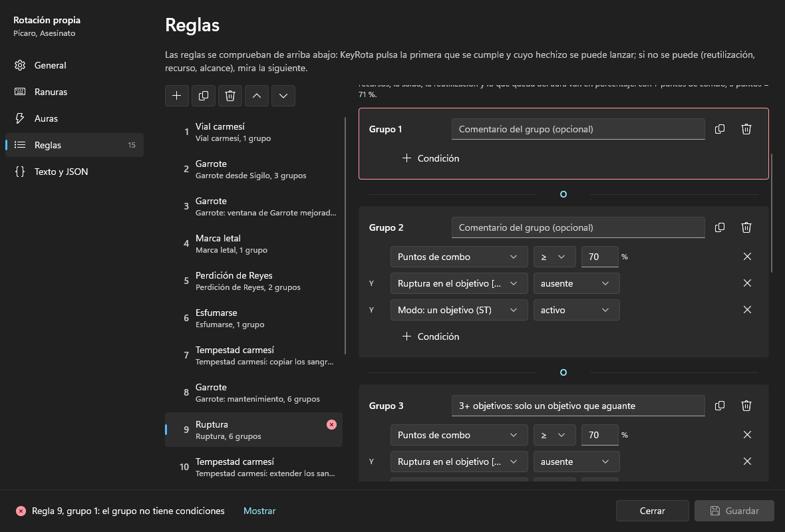Viewport: 785px width, 532px height.
Task: Select rule 4 Marca letal
Action: point(254,244)
